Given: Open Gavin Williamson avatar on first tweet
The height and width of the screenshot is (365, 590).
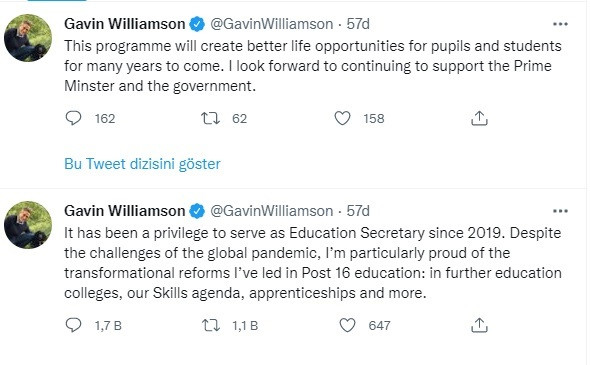Looking at the screenshot, I should pos(28,38).
